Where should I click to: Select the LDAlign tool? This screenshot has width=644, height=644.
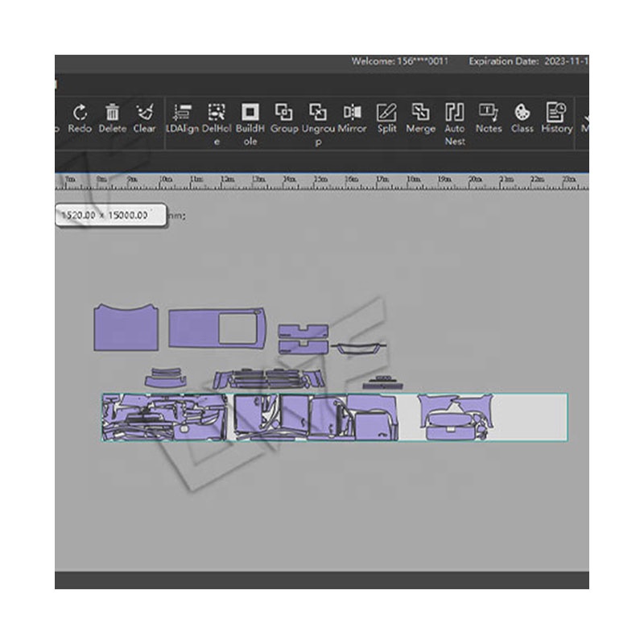(x=182, y=113)
